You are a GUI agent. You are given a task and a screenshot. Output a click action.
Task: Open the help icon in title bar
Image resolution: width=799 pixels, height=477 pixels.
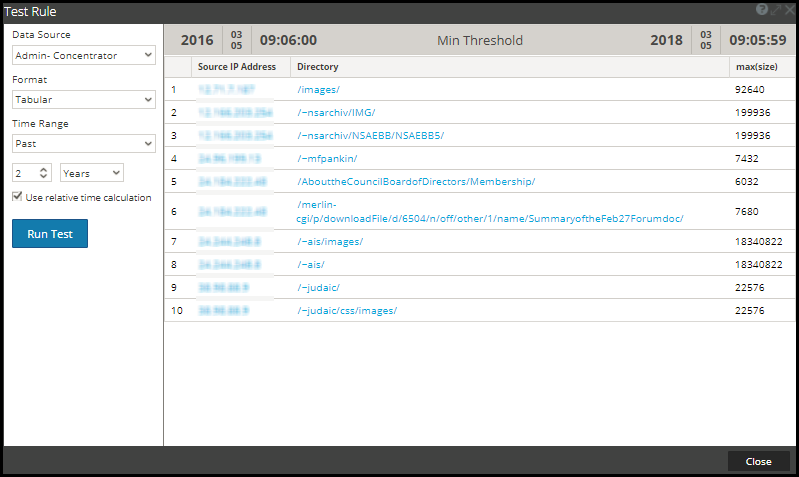pyautogui.click(x=762, y=10)
